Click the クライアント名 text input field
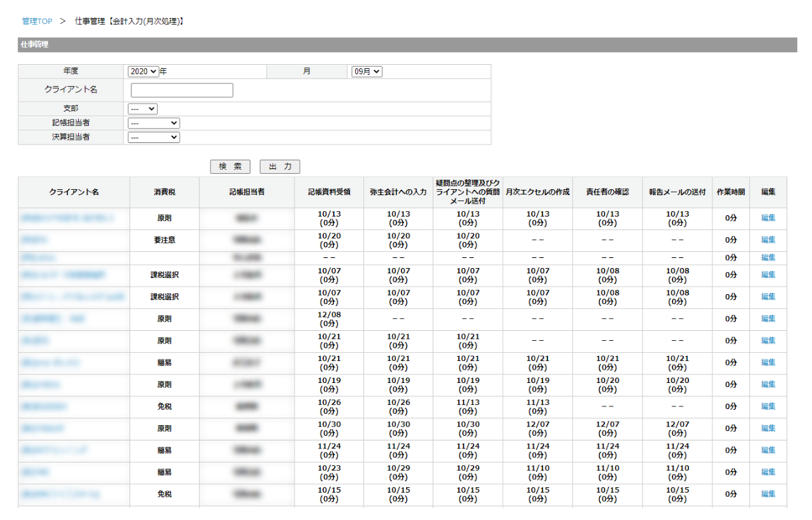This screenshot has width=812, height=520. 182,90
